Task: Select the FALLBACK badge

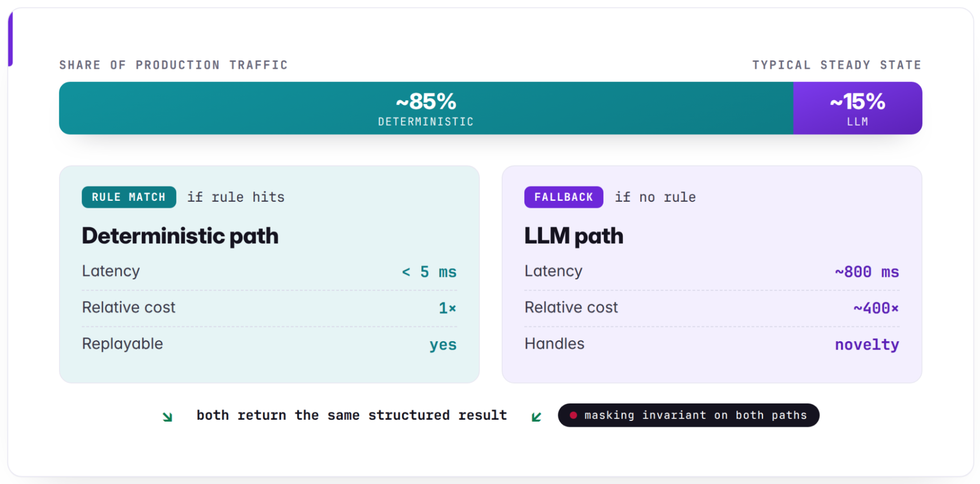Action: coord(564,197)
